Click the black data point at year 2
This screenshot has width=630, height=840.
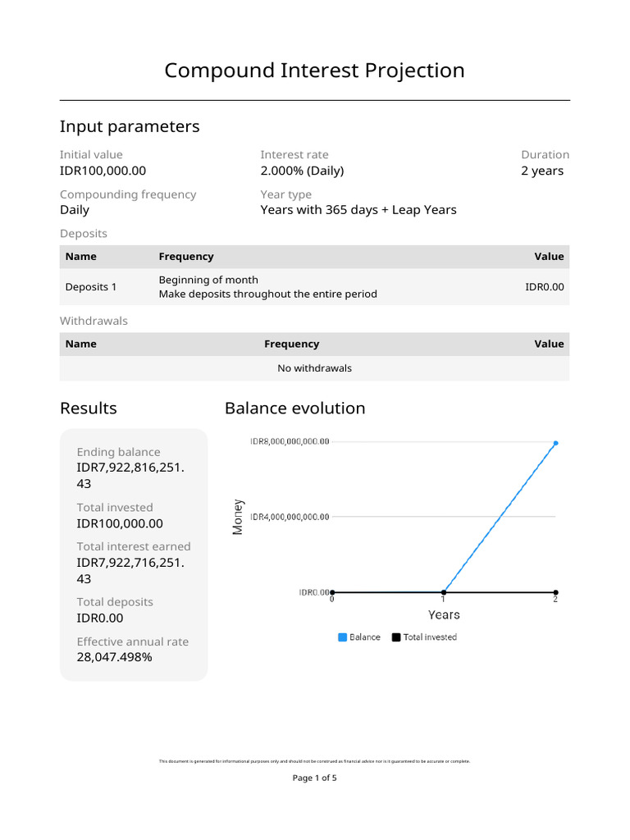[x=555, y=592]
